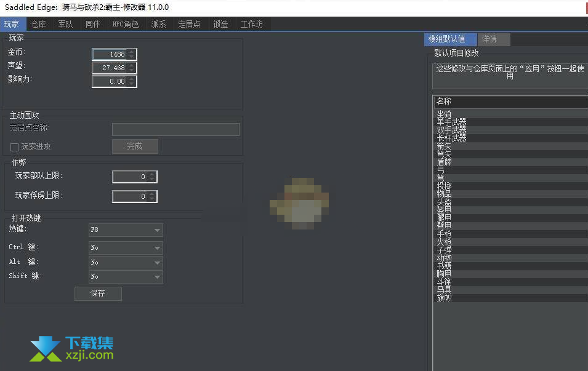
Task: Click the 金币 value field
Action: pos(110,54)
